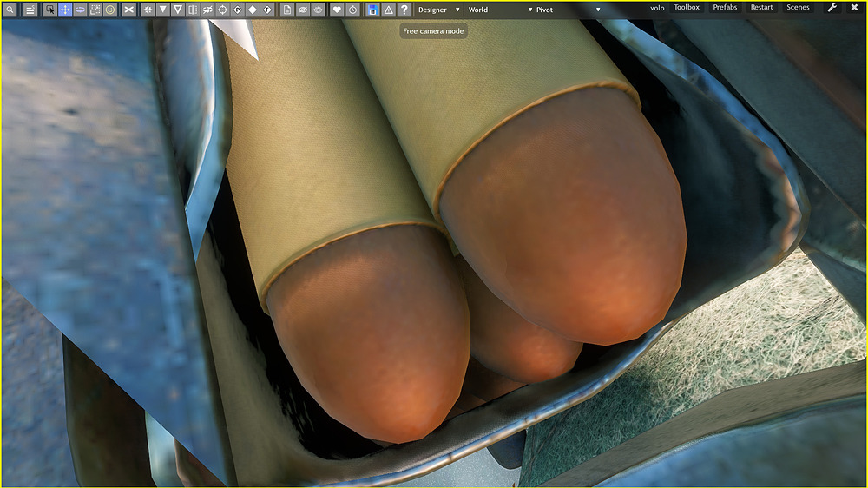The image size is (868, 488).
Task: Click the smiley face icon
Action: pos(110,10)
